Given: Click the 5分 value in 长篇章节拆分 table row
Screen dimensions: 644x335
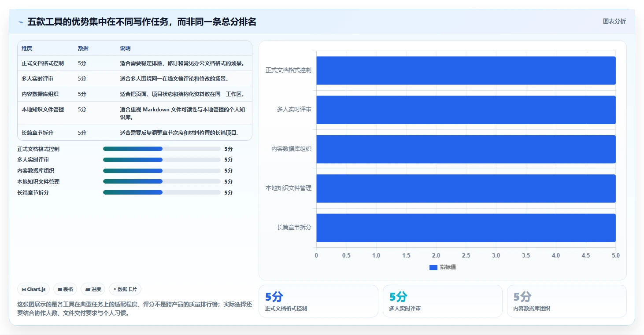Looking at the screenshot, I should coord(82,133).
